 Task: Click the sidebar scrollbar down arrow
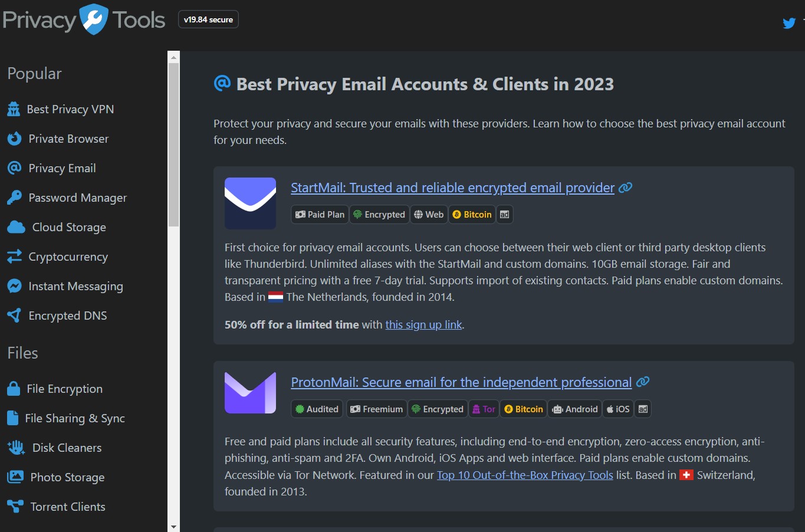(x=173, y=526)
